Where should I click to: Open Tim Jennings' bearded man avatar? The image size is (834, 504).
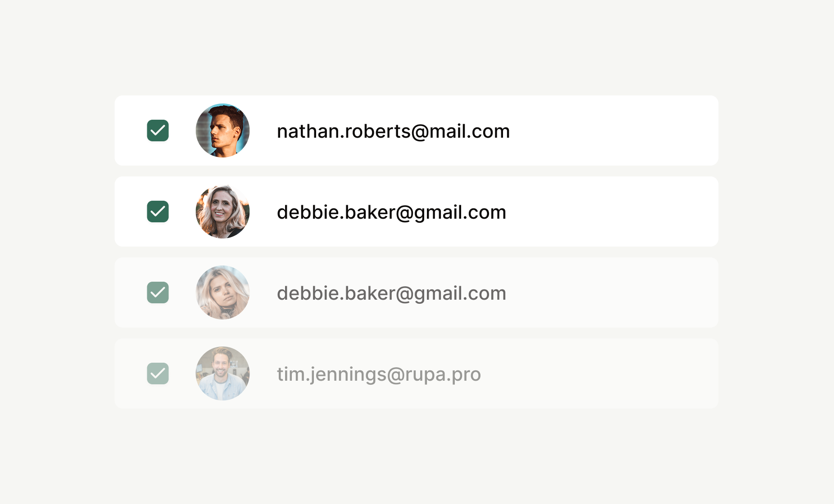(x=222, y=373)
